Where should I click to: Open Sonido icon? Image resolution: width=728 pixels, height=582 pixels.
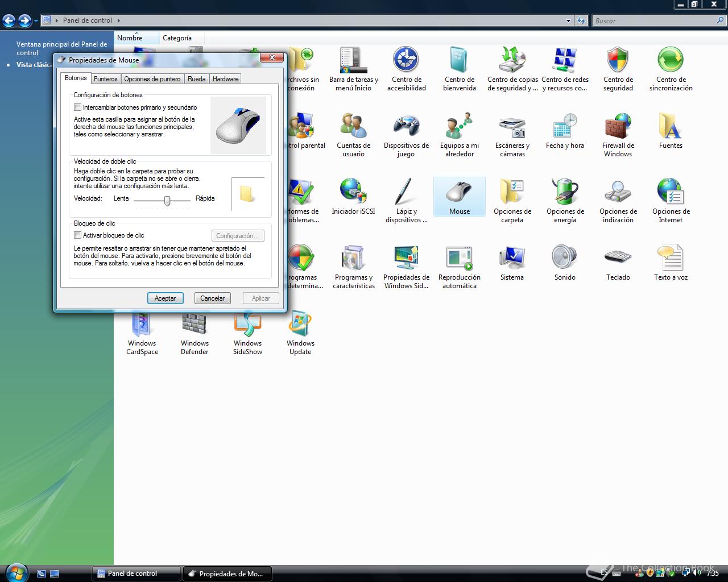565,263
